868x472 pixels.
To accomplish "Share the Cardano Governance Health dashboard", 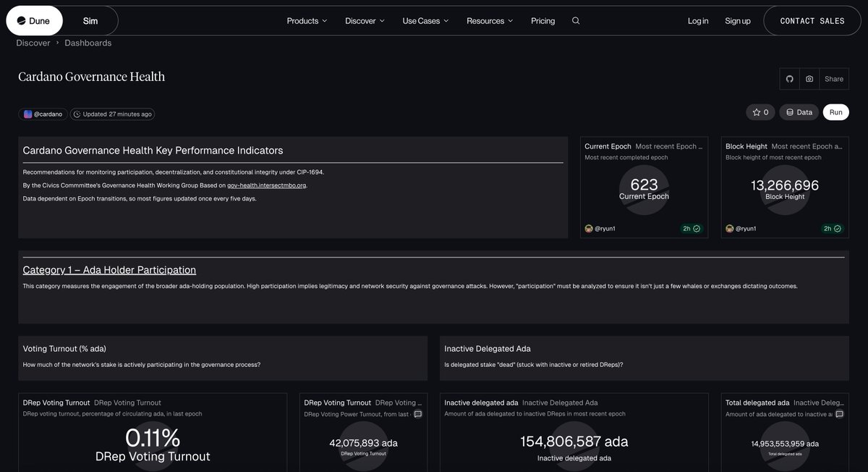I will tap(834, 79).
